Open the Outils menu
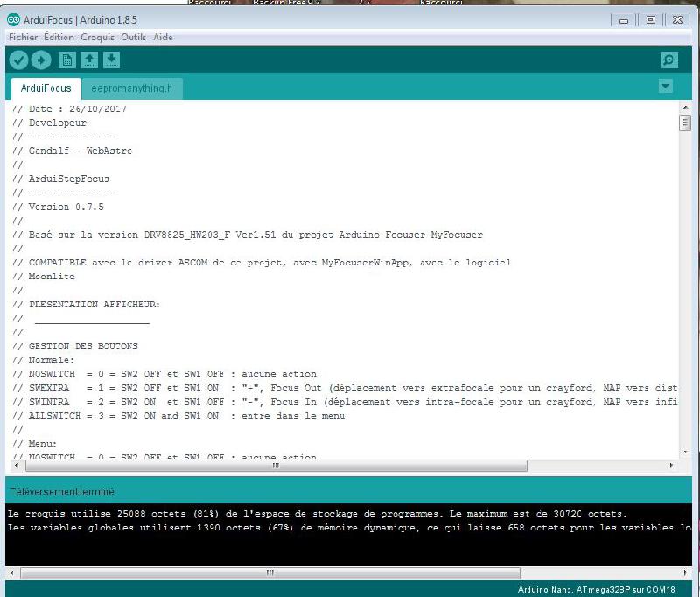 tap(134, 37)
